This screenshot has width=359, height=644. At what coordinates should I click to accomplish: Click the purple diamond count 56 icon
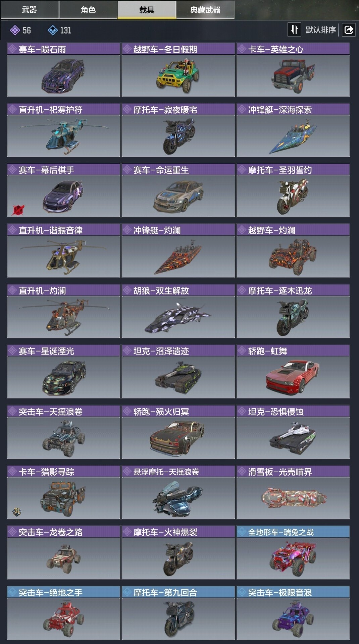[x=15, y=31]
